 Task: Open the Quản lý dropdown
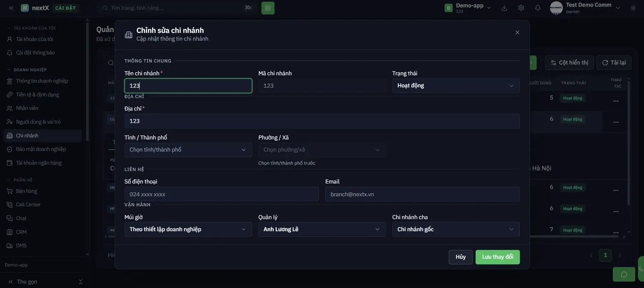(322, 229)
